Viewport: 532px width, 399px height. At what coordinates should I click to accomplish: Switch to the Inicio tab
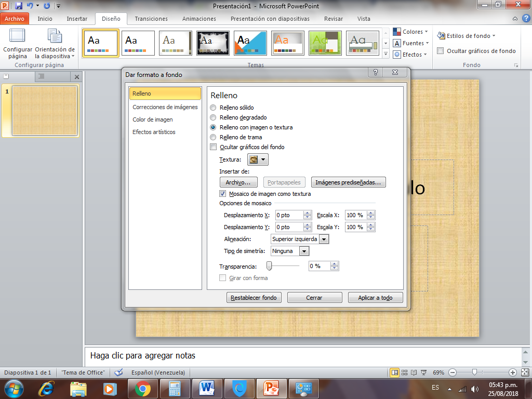coord(45,19)
